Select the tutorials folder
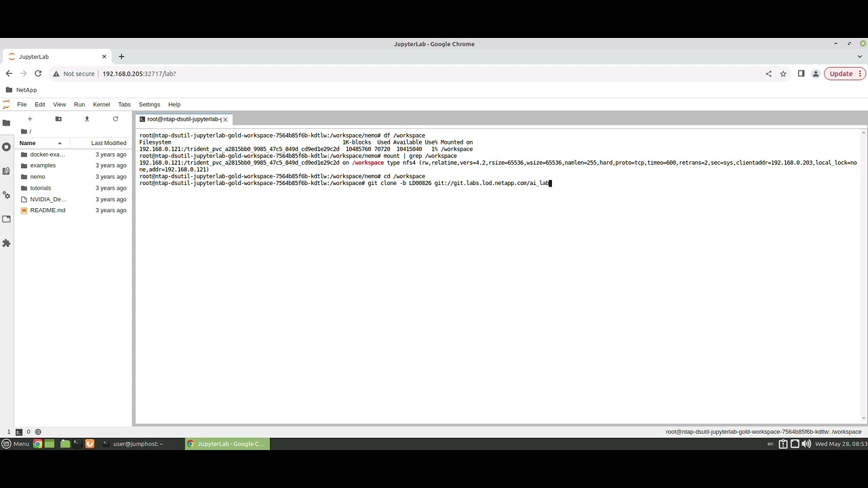 (73, 188)
